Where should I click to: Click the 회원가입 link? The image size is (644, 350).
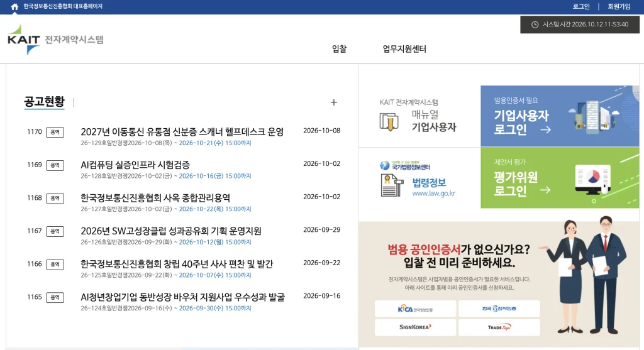coord(619,6)
